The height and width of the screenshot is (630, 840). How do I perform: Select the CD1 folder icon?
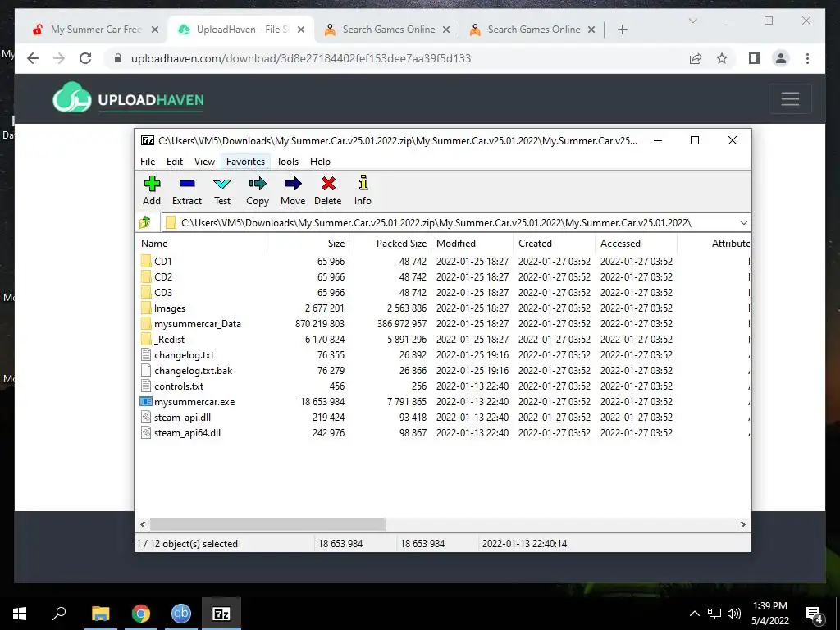(146, 262)
